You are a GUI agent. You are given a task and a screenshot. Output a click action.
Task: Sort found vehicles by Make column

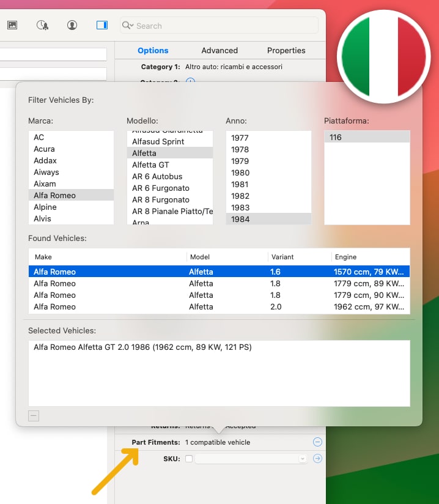(108, 257)
